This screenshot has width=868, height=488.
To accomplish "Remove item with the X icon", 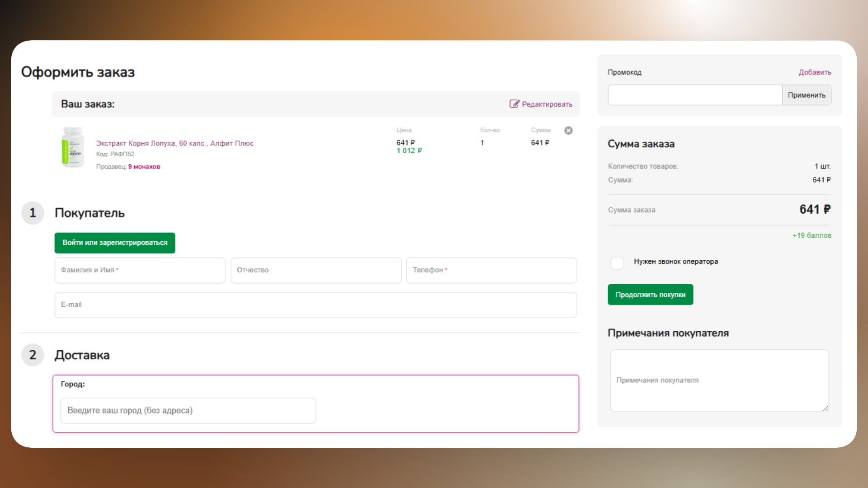I will [x=568, y=131].
